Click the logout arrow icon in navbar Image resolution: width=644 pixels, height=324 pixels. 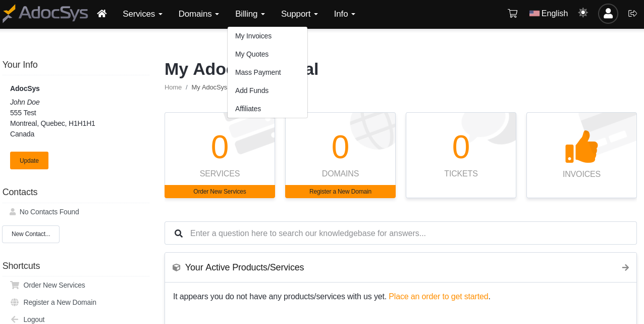coord(632,14)
